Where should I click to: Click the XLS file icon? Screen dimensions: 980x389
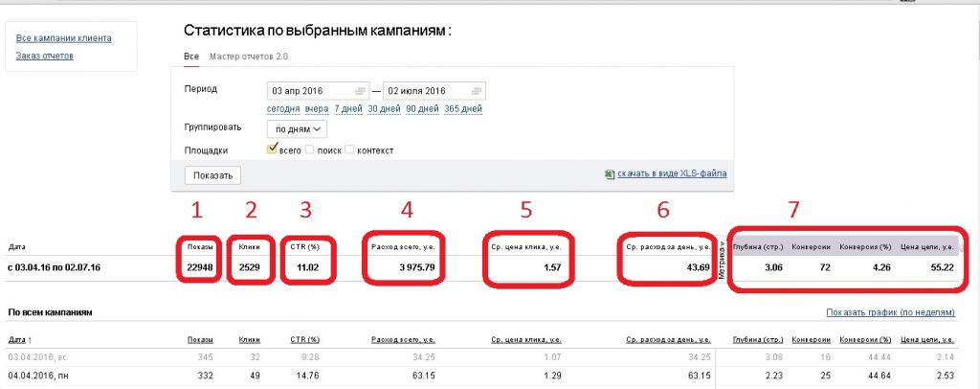610,174
